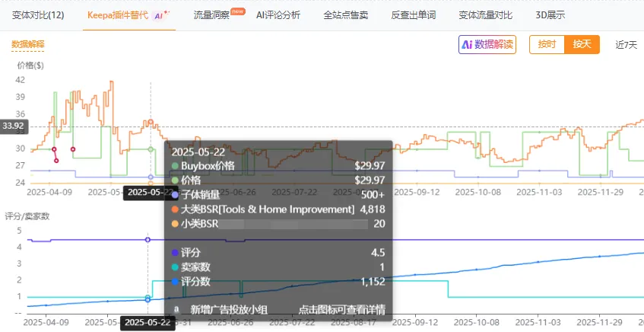644x332 pixels.
Task: Open the 3D展示 tab
Action: (550, 15)
